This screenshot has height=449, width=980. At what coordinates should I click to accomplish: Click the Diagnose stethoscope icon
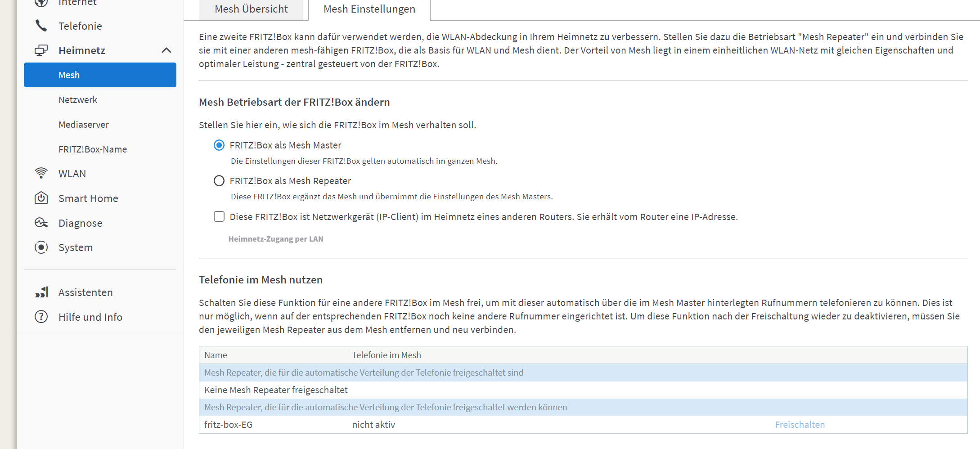pos(41,223)
